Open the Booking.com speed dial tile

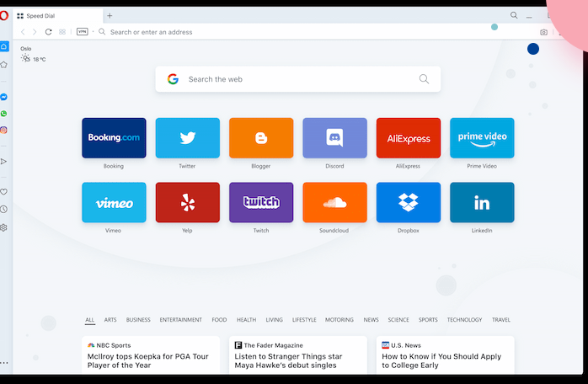point(114,138)
